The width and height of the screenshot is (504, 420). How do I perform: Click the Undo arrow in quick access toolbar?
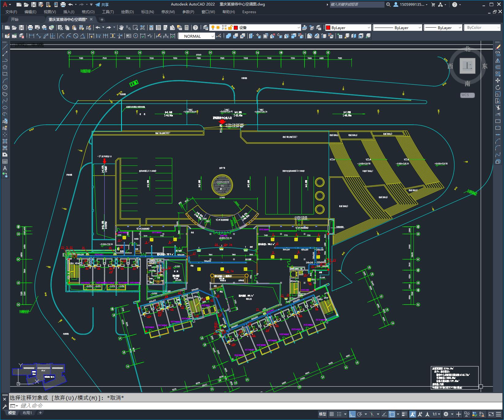pos(71,5)
